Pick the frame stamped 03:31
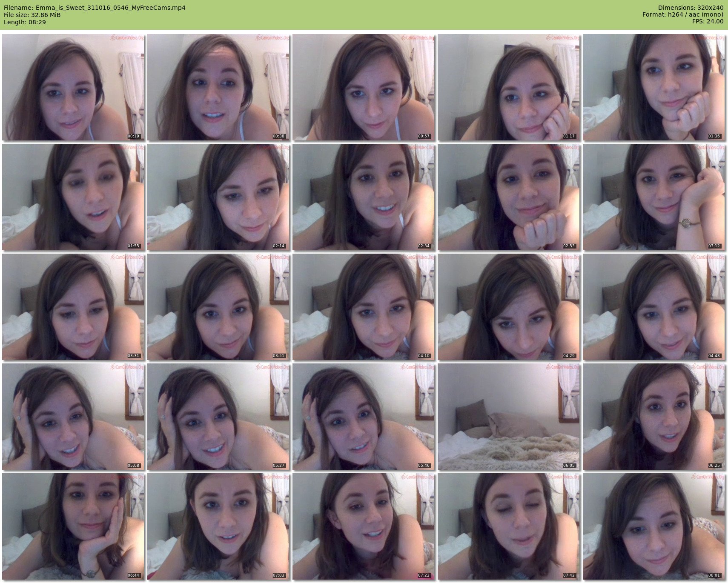Image resolution: width=728 pixels, height=583 pixels. click(x=73, y=307)
